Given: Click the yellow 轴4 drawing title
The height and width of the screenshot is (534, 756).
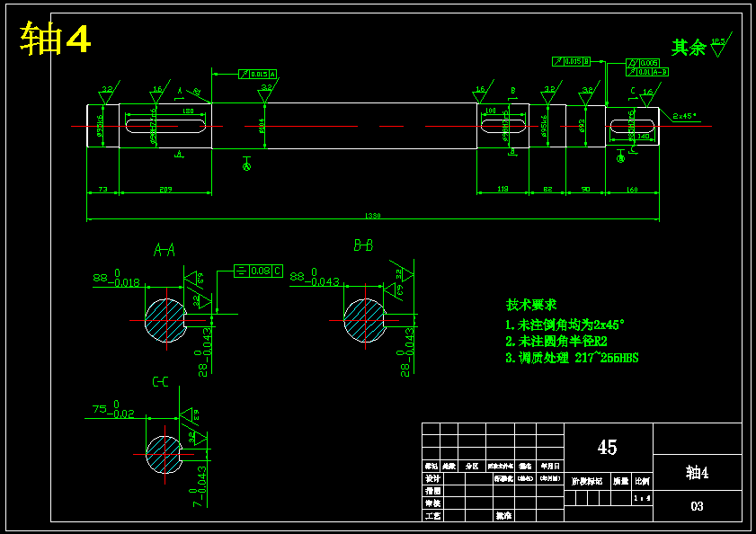Looking at the screenshot, I should [55, 39].
